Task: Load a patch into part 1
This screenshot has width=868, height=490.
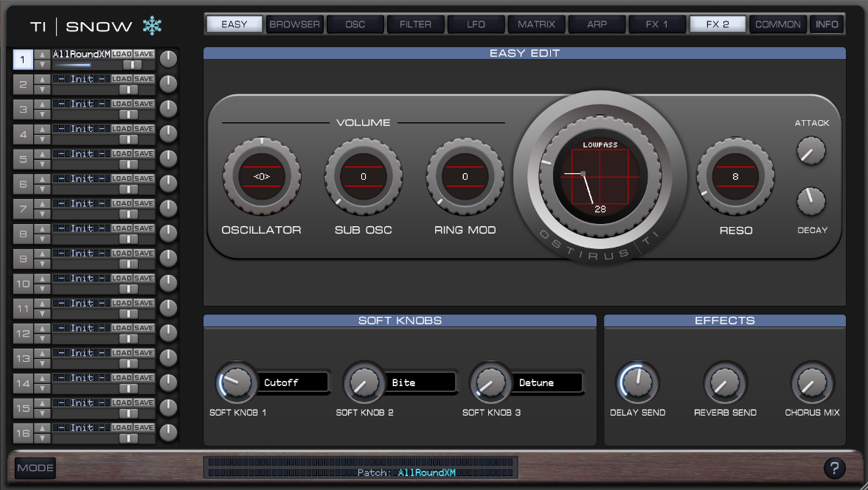Action: pyautogui.click(x=122, y=54)
